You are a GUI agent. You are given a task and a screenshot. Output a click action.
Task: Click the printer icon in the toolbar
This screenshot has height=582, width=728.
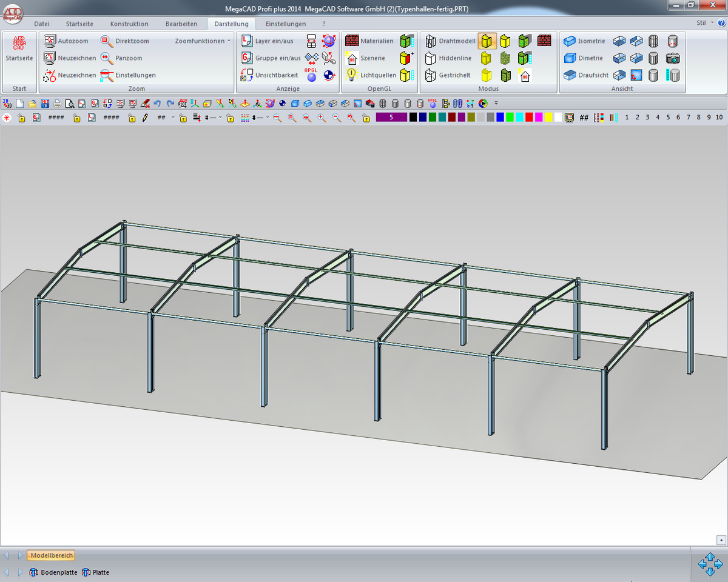pyautogui.click(x=57, y=104)
